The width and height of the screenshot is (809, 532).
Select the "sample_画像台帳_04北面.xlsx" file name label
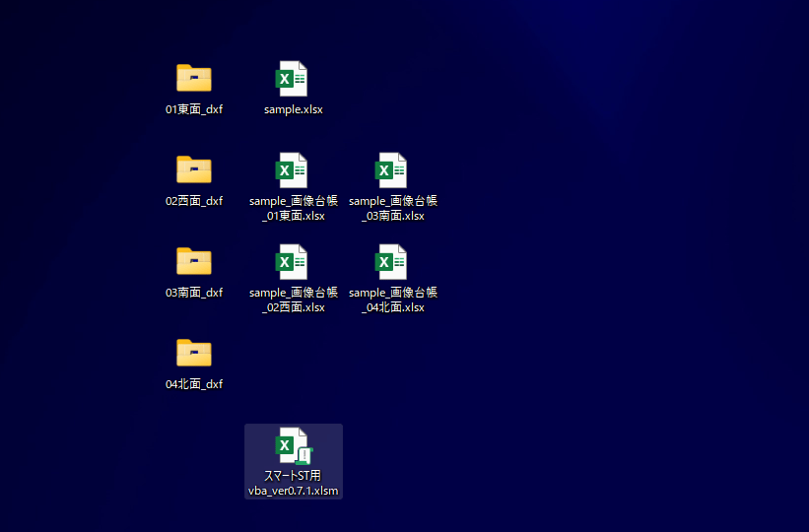392,299
